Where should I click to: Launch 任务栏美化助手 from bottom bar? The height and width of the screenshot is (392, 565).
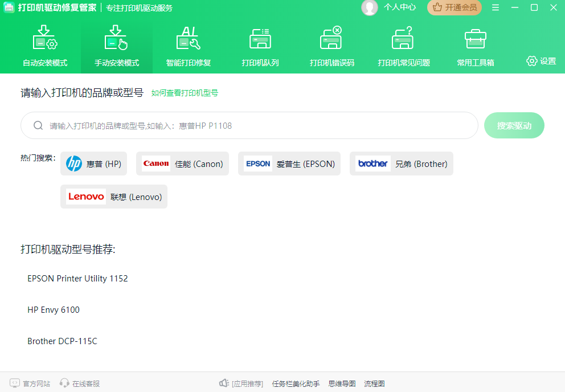[x=295, y=383]
